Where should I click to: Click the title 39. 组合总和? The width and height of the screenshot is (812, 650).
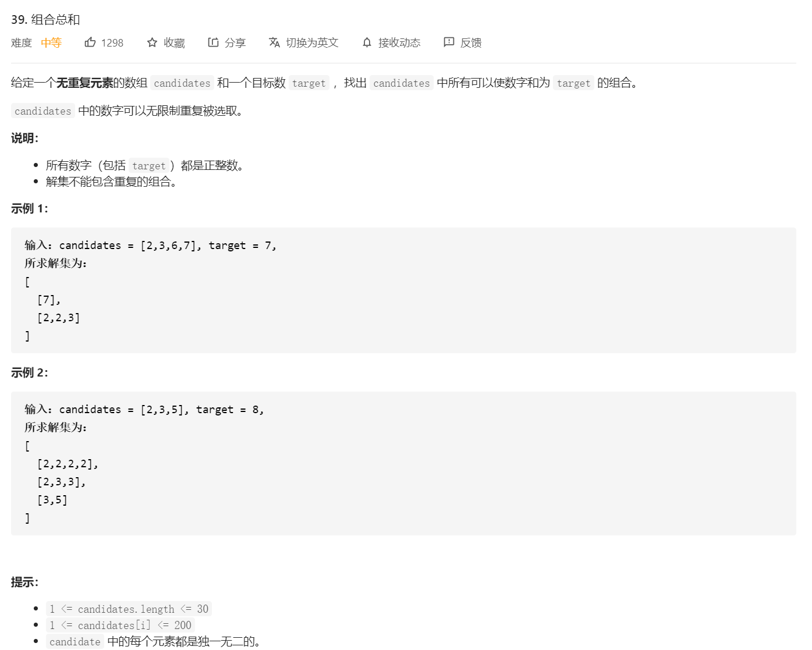(x=45, y=19)
